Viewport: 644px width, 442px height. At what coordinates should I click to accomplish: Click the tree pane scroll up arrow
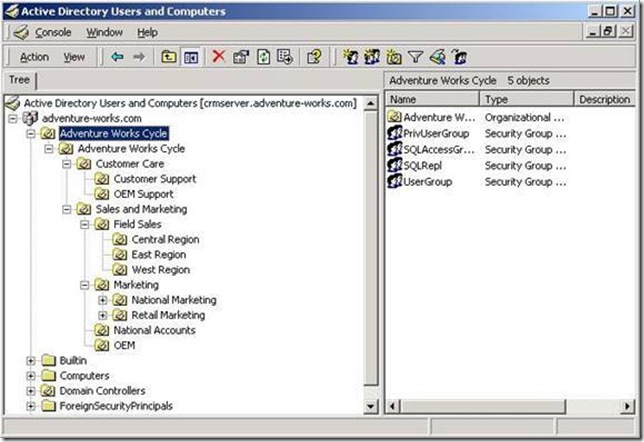click(x=370, y=103)
